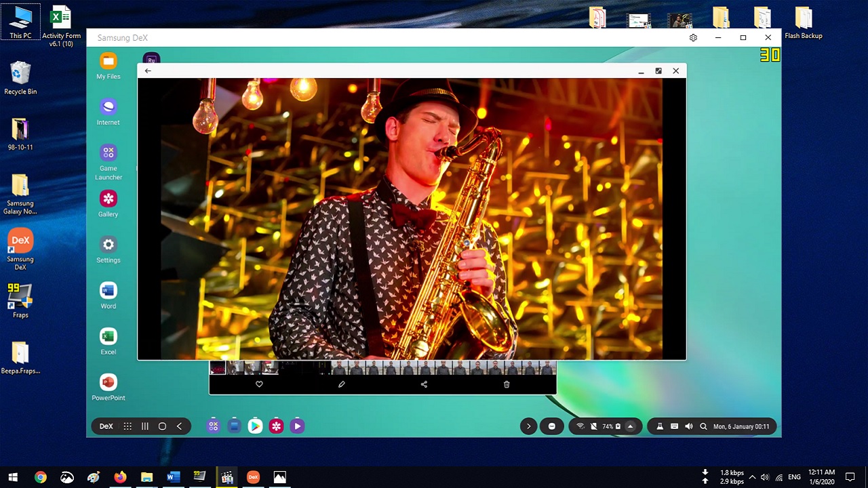The width and height of the screenshot is (868, 488).
Task: Select the Beepa.Fraps archive
Action: tap(20, 357)
